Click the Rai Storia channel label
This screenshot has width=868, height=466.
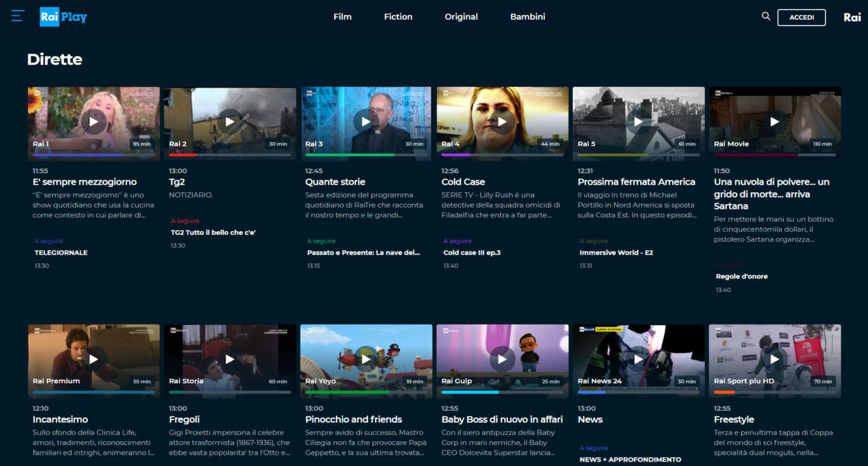186,381
